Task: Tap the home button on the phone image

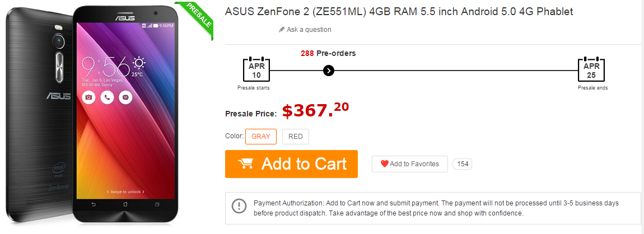Action: point(125,204)
